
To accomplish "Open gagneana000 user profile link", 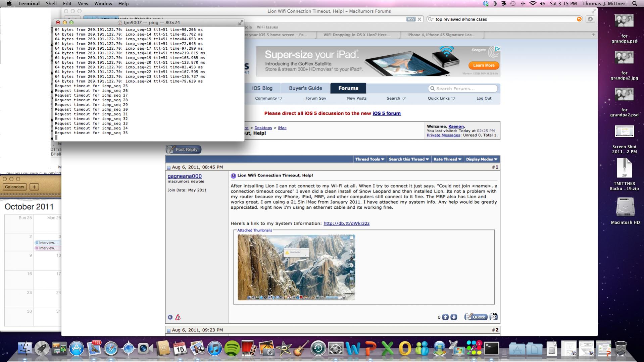I will (x=185, y=176).
